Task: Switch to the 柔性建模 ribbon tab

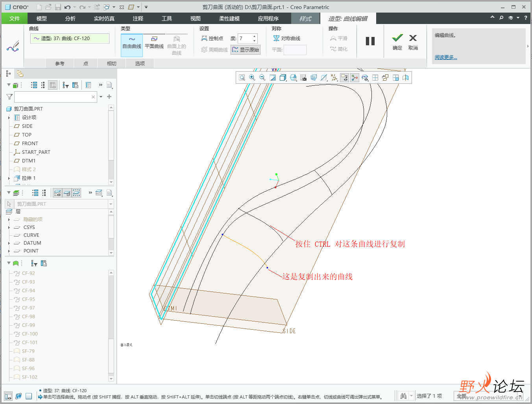Action: pyautogui.click(x=229, y=18)
